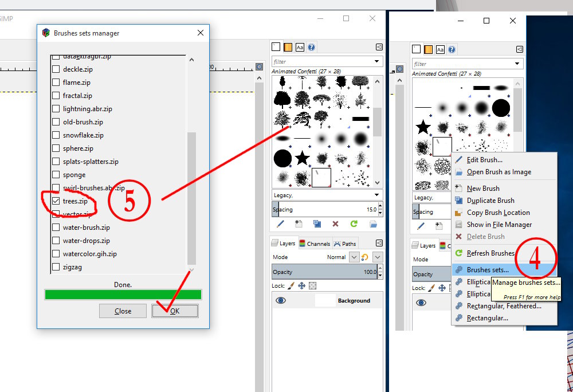Screen dimensions: 573x392
Task: Tick the zigzag checkbox
Action: [x=56, y=266]
